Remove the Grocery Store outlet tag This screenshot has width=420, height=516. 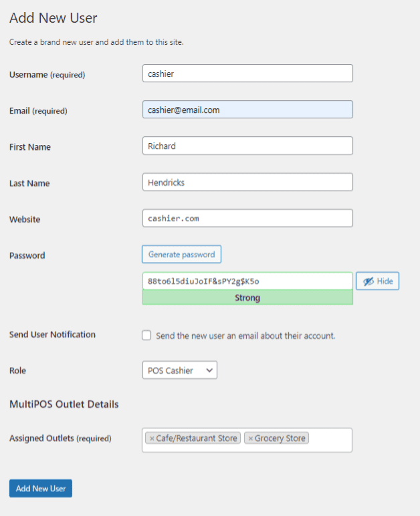(251, 438)
